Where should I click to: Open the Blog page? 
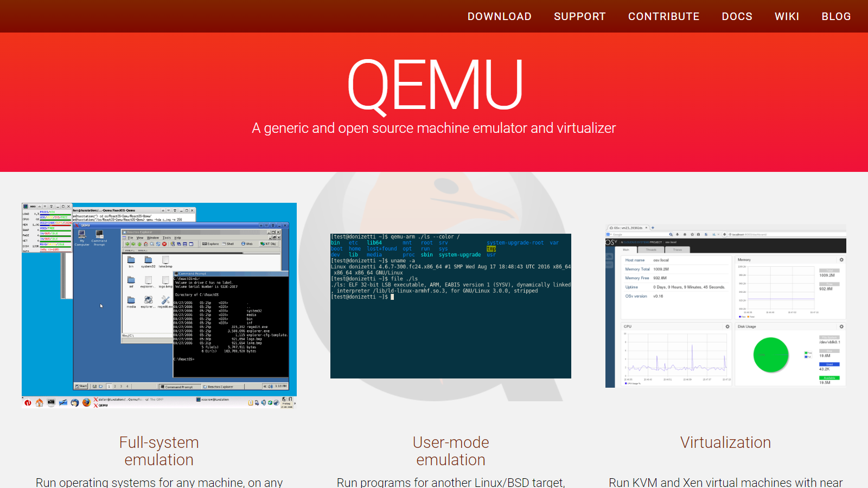tap(836, 16)
